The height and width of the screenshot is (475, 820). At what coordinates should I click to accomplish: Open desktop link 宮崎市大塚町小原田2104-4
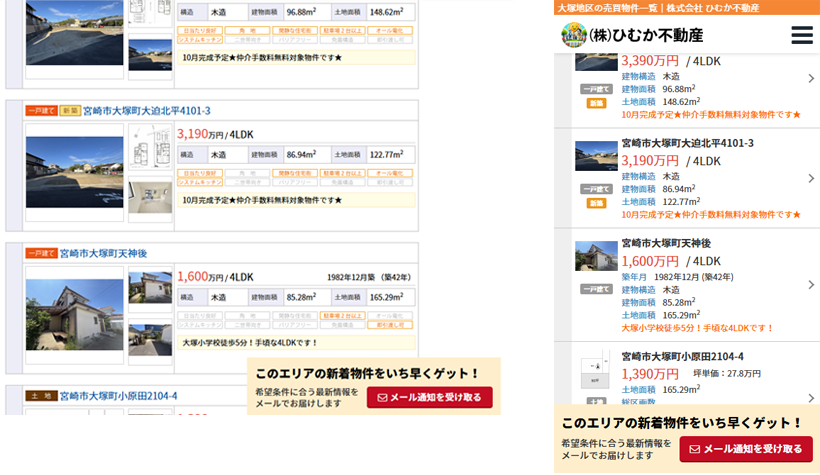pyautogui.click(x=118, y=396)
